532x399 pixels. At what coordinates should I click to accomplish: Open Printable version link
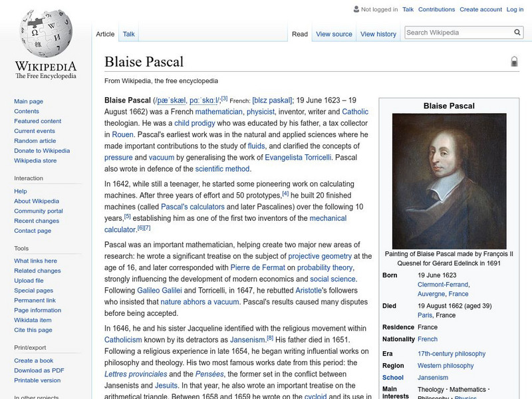(37, 380)
